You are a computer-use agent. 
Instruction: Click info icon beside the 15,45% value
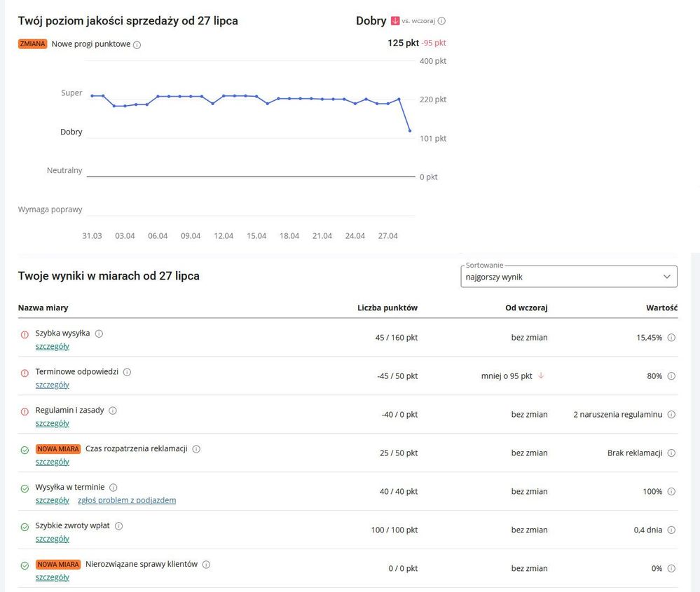671,338
